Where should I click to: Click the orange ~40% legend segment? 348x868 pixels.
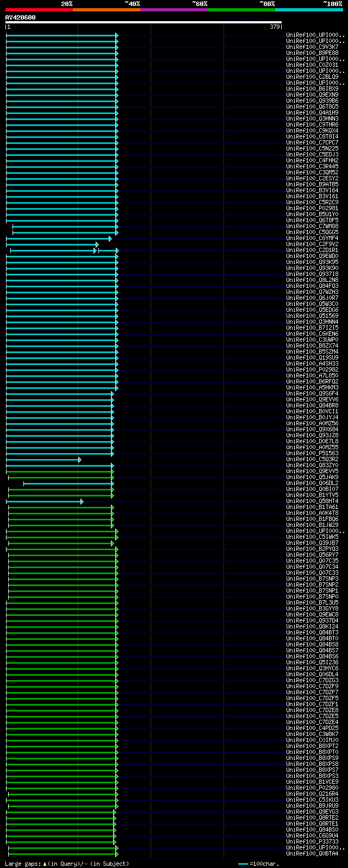tap(107, 10)
